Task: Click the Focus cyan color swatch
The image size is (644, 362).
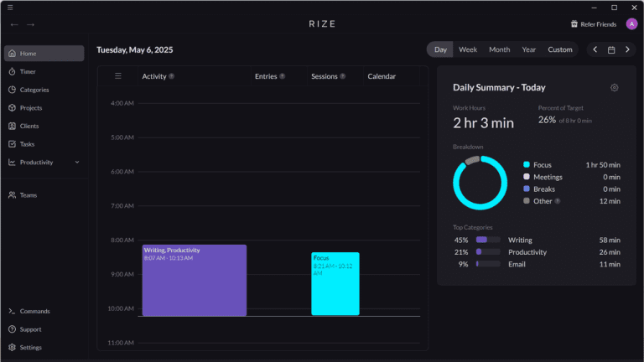Action: pos(526,164)
